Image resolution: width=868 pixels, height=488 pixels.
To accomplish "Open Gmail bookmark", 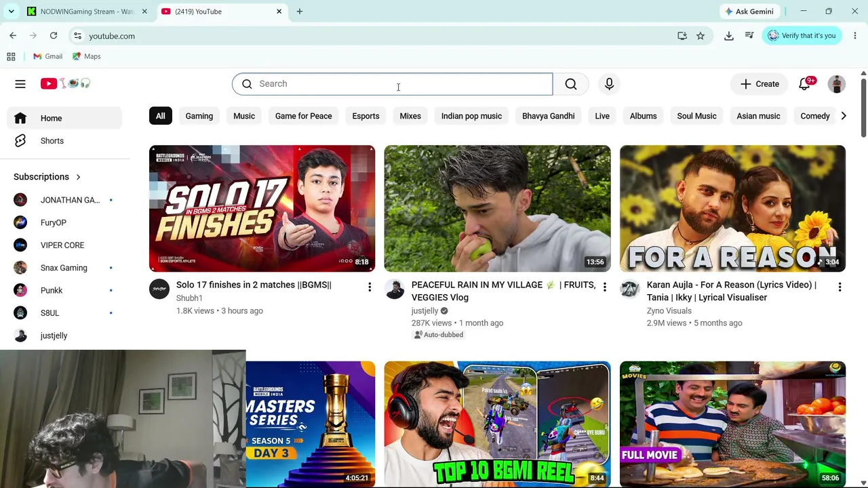I will 47,56.
